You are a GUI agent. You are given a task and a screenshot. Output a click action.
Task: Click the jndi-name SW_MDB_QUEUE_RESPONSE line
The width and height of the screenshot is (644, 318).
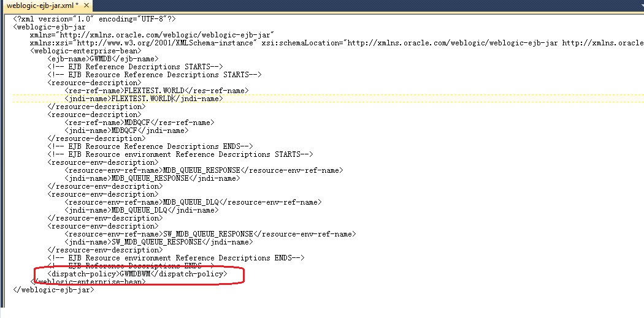[158, 242]
